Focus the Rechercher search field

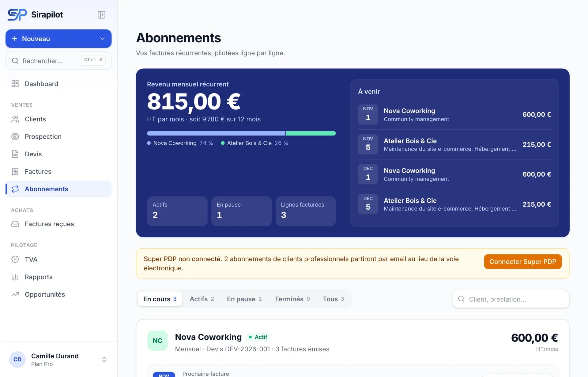point(58,61)
